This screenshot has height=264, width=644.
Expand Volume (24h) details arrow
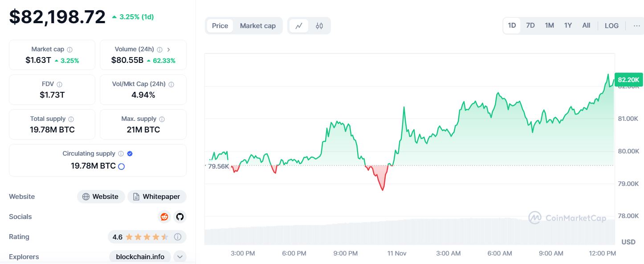coord(168,49)
